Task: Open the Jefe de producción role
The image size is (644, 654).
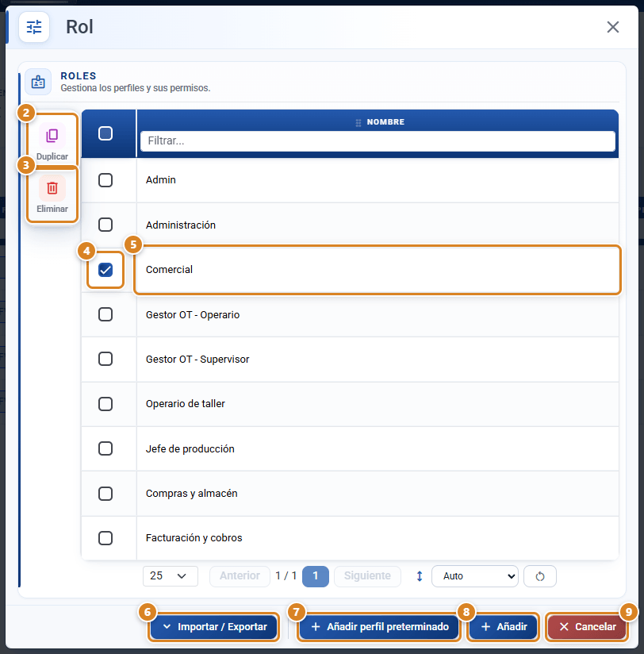Action: [378, 448]
